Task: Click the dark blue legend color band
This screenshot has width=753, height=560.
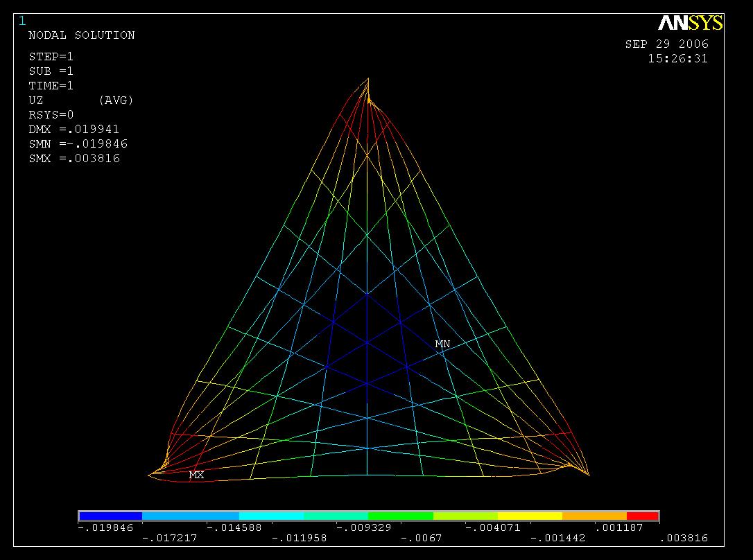Action: tap(110, 516)
